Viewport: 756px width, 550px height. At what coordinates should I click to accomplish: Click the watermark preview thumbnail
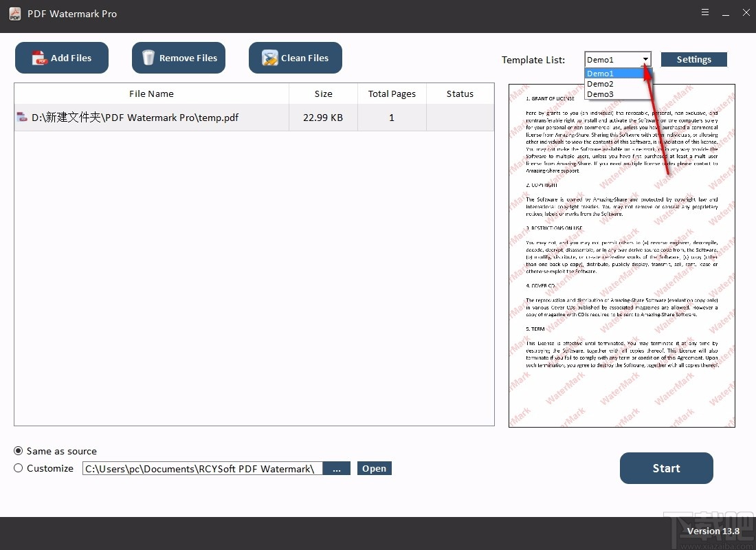pos(622,256)
